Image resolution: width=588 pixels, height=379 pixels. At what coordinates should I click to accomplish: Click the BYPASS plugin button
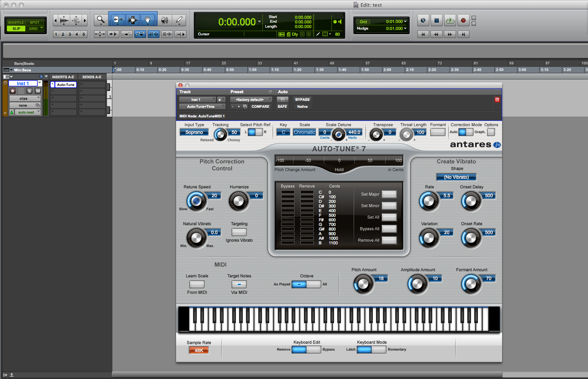pos(302,100)
